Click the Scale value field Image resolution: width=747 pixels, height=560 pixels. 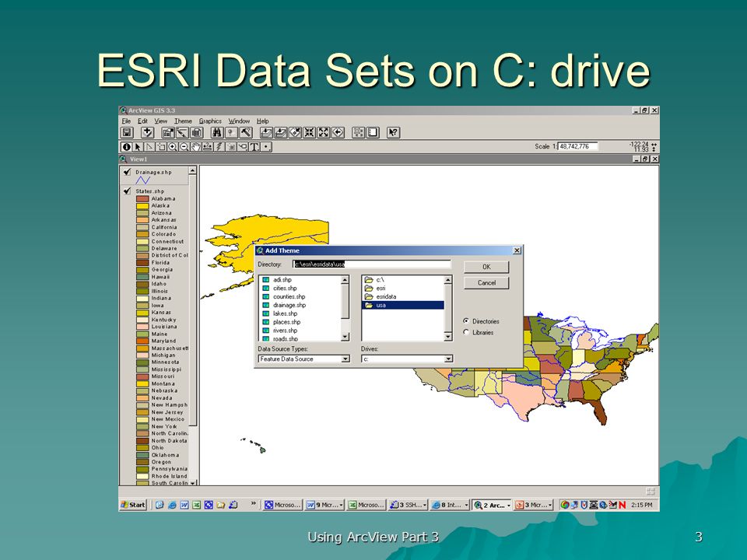tap(578, 146)
